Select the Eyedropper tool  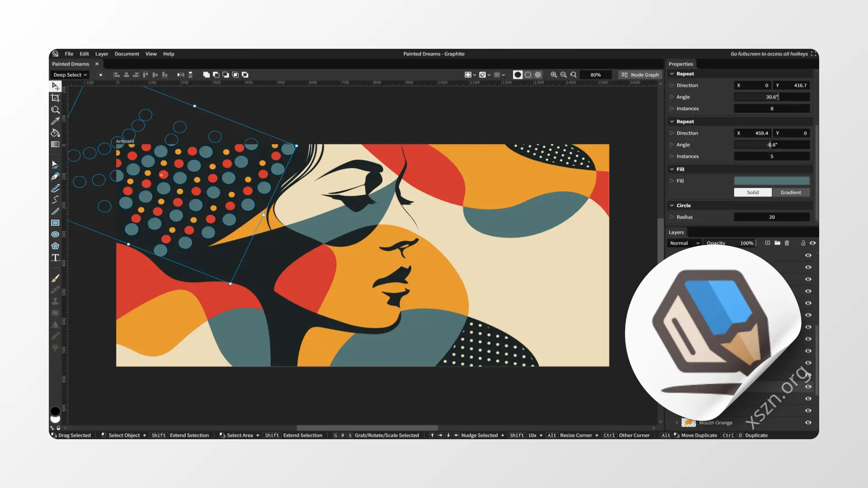55,121
